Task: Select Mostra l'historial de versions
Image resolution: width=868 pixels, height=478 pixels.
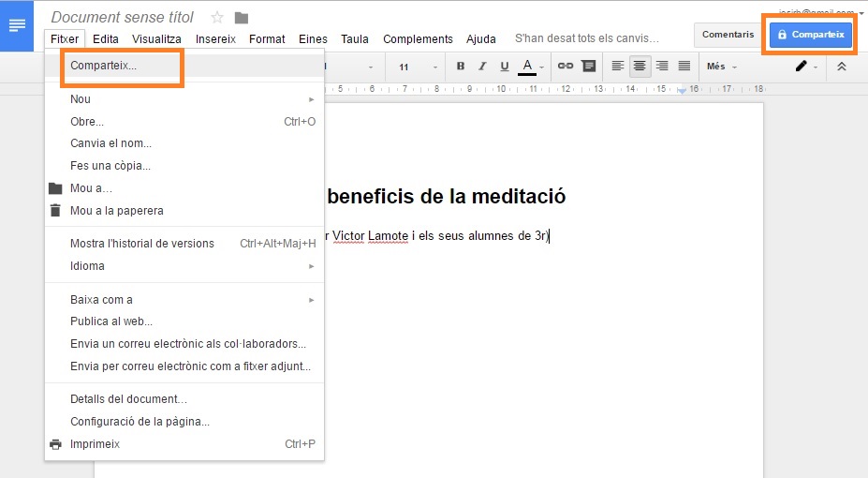Action: [184, 244]
